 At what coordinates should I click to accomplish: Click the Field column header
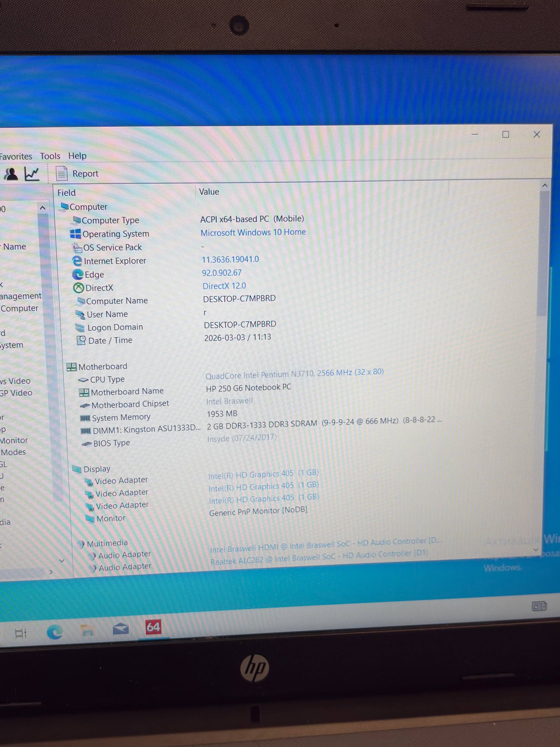coord(66,193)
